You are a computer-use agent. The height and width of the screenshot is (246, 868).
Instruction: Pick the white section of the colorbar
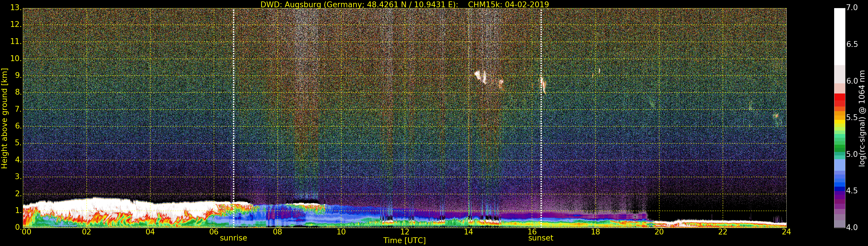click(x=839, y=36)
